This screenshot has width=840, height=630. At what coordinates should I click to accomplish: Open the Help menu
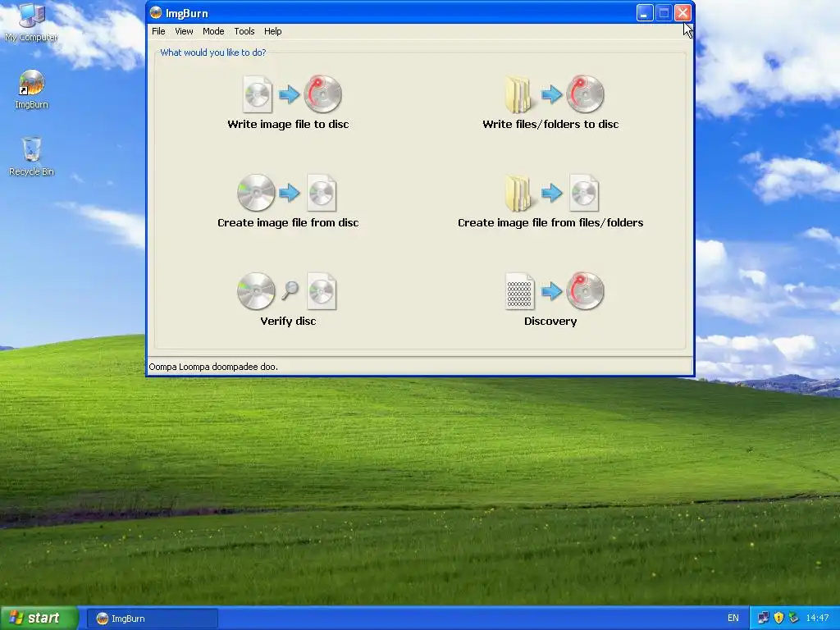pyautogui.click(x=272, y=31)
